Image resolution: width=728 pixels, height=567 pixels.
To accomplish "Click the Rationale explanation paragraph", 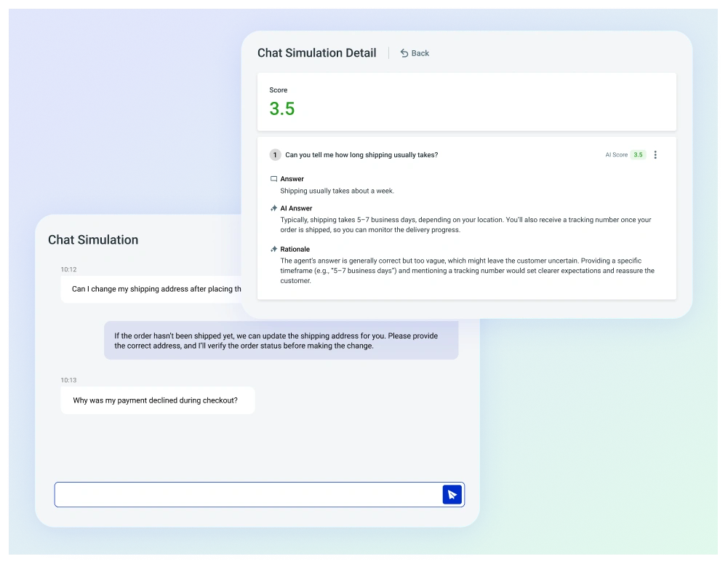I will 467,271.
